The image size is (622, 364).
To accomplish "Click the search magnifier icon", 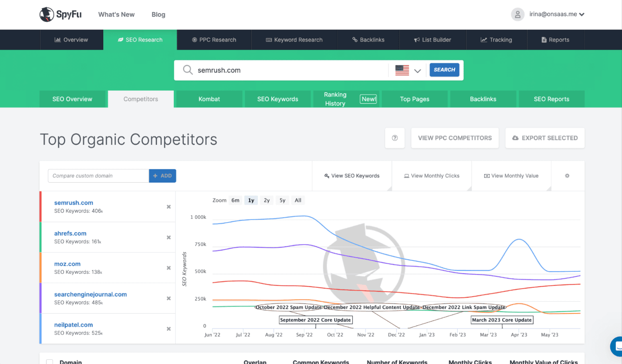I will [x=188, y=70].
